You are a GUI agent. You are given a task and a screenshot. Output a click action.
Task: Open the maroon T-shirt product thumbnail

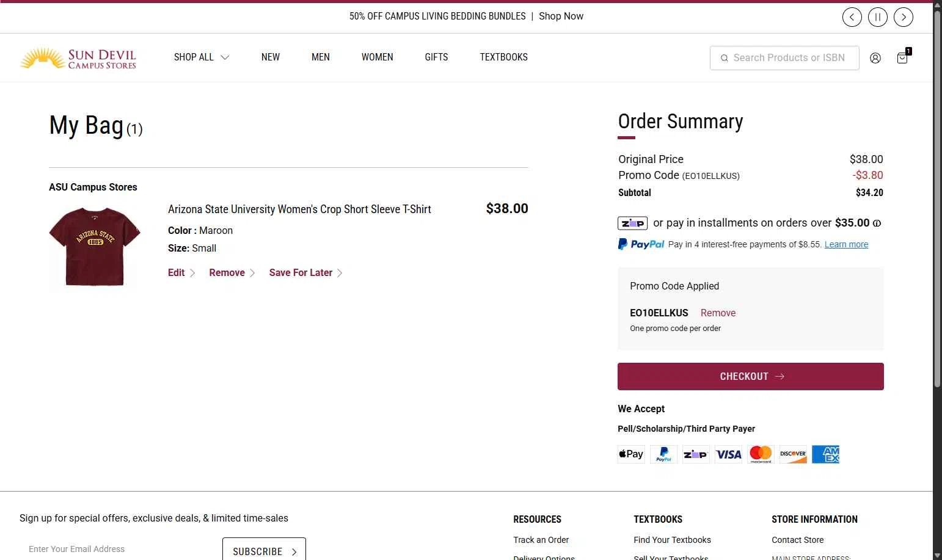(x=95, y=247)
